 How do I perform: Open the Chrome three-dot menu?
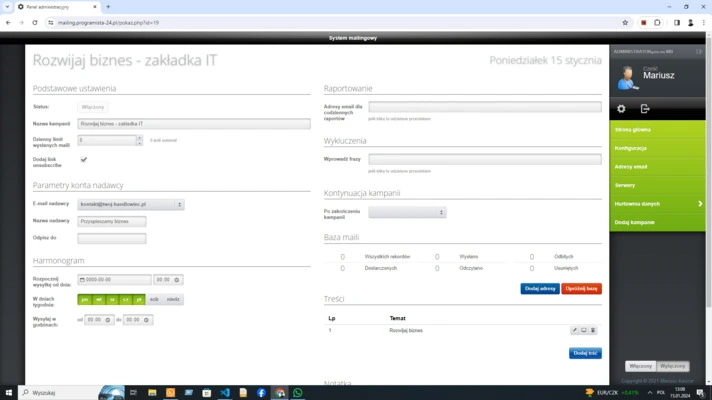point(704,23)
